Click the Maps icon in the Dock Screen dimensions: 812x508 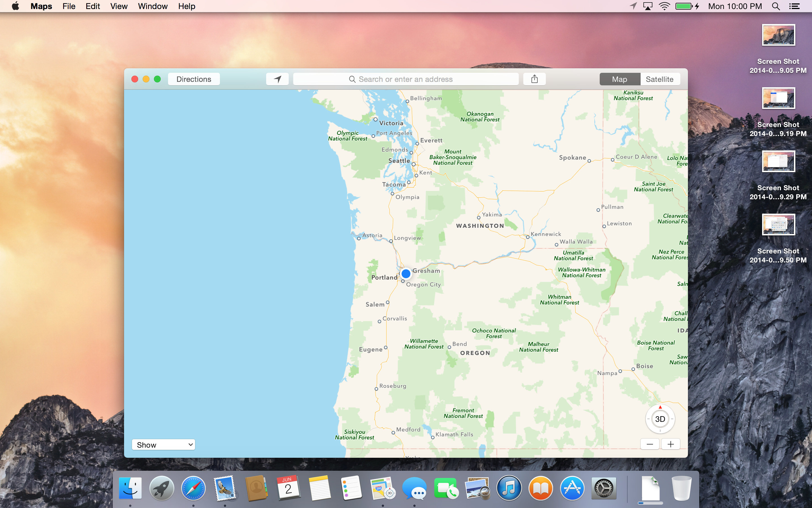pyautogui.click(x=383, y=488)
